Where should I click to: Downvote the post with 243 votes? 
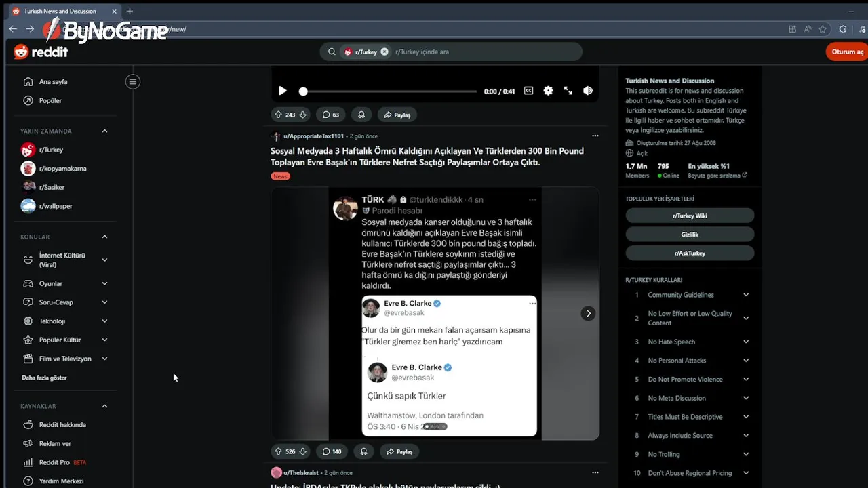(303, 115)
